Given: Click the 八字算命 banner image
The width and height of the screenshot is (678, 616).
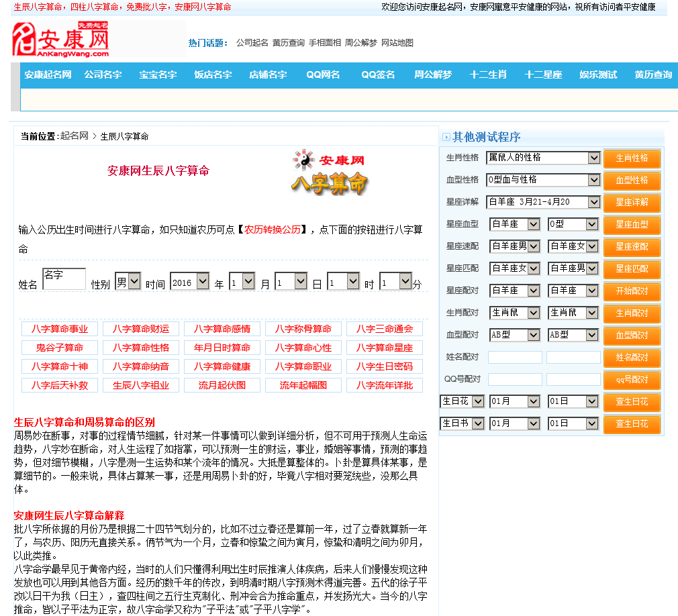Looking at the screenshot, I should point(330,172).
